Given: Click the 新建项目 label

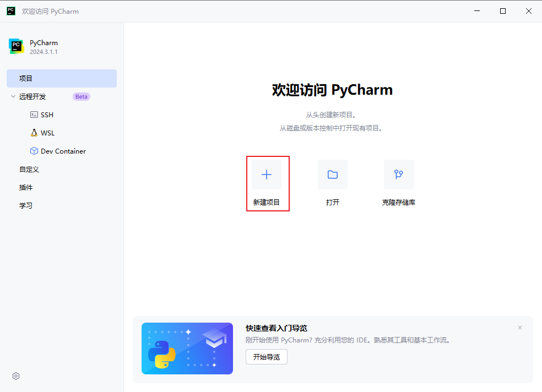Looking at the screenshot, I should pos(266,203).
